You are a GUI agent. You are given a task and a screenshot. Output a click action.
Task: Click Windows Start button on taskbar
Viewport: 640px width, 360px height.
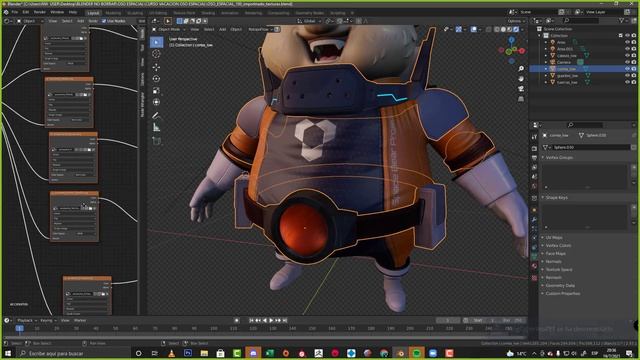[x=8, y=353]
